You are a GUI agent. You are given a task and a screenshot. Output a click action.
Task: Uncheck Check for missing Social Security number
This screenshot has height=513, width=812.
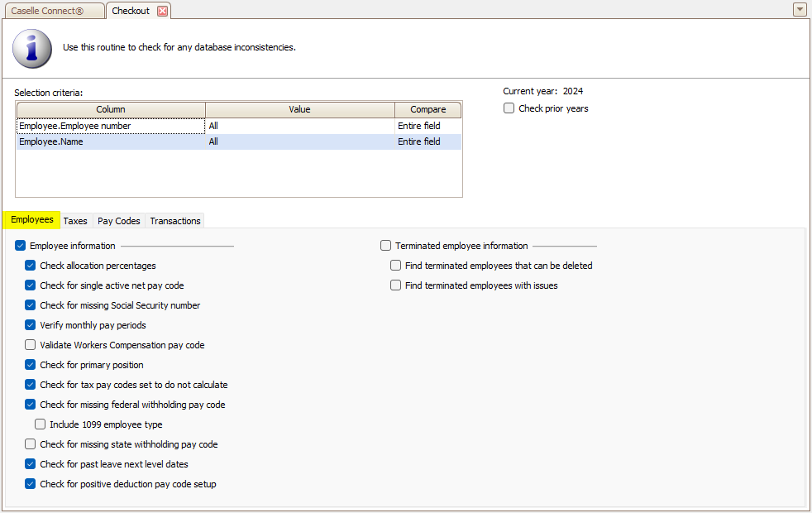click(30, 305)
